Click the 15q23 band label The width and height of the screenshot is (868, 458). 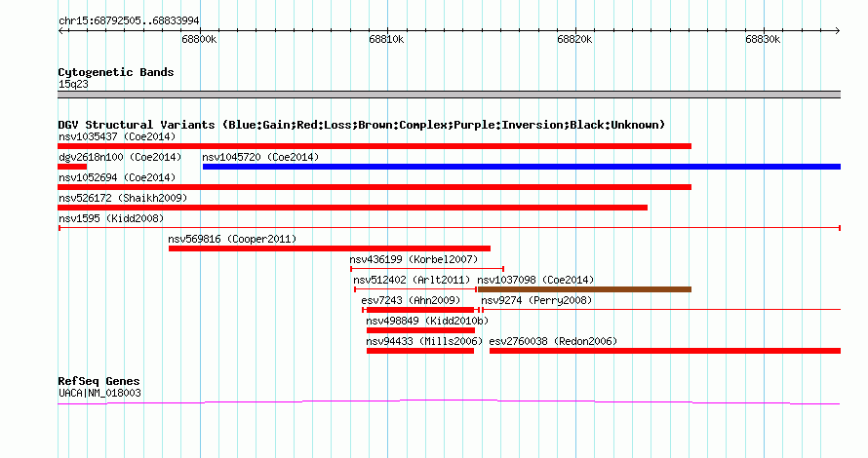[73, 84]
